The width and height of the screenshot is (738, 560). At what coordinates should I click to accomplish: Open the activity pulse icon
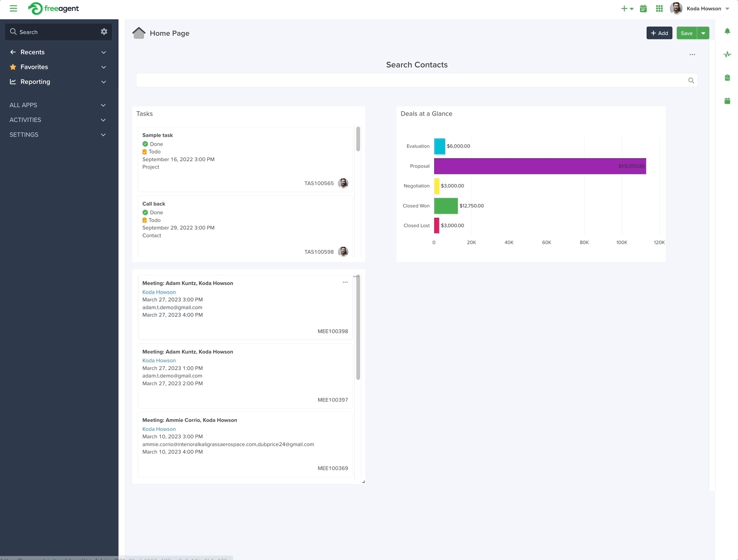tap(727, 54)
